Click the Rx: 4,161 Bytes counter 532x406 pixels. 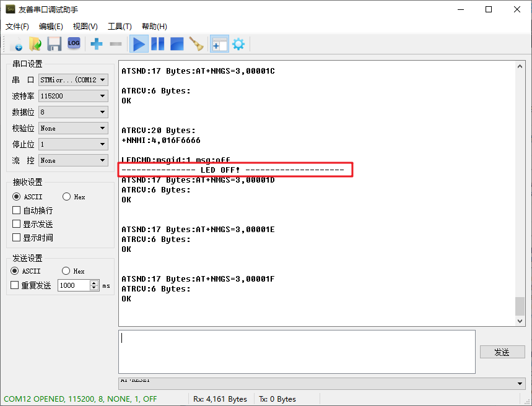click(220, 399)
